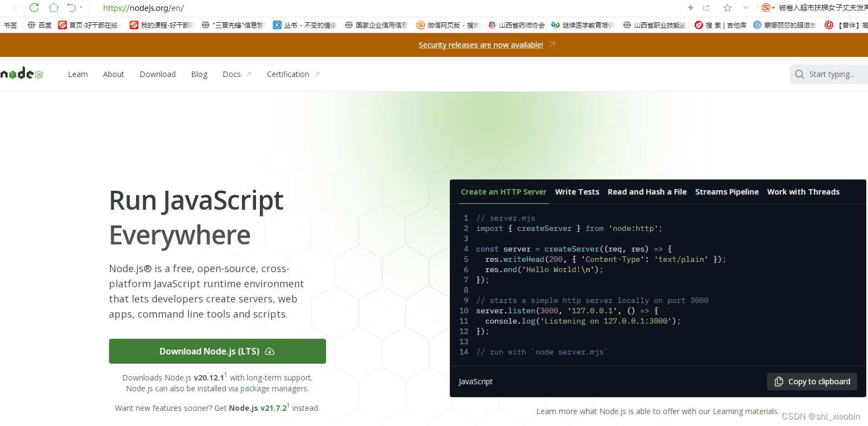This screenshot has height=426, width=868.
Task: Expand the address bar dropdown chevron
Action: click(x=746, y=8)
